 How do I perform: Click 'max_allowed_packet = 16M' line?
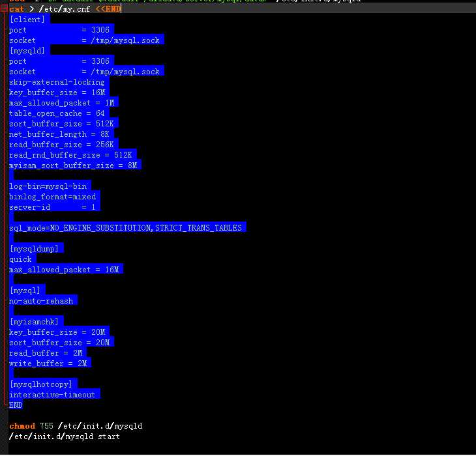64,270
